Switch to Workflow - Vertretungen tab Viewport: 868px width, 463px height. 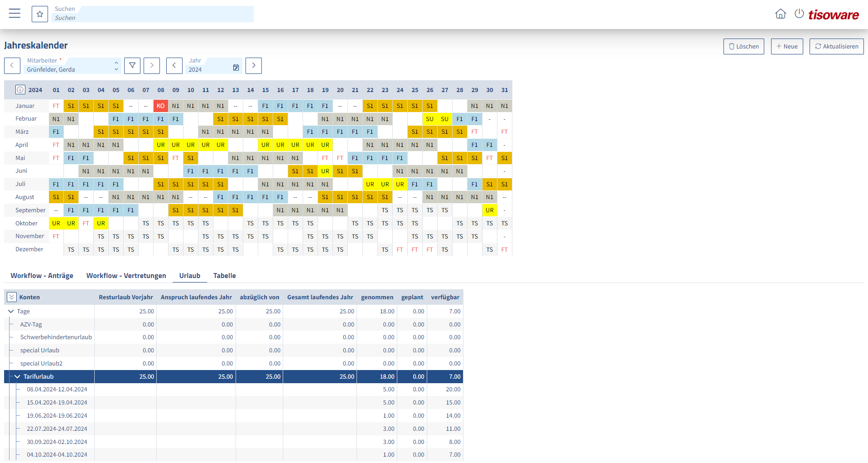pos(126,276)
